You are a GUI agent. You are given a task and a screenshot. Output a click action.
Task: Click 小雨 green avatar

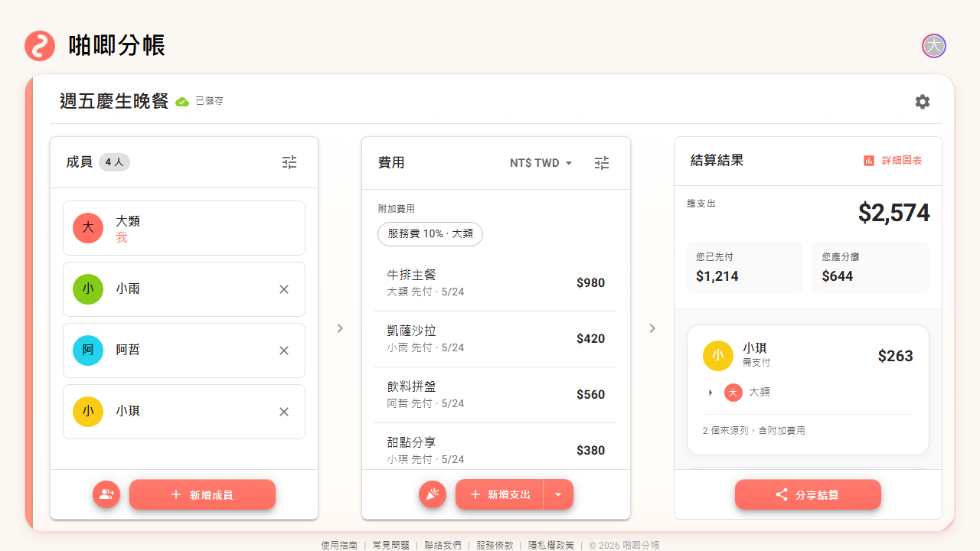tap(88, 289)
